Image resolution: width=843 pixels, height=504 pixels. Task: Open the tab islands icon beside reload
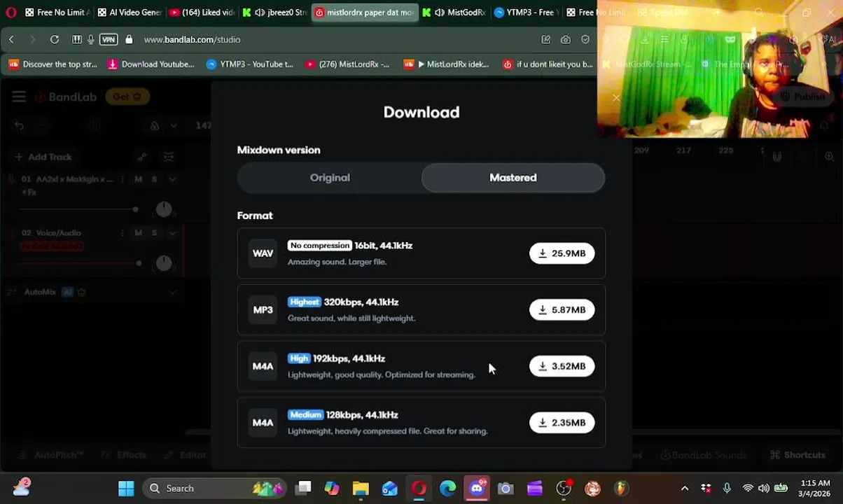point(77,40)
